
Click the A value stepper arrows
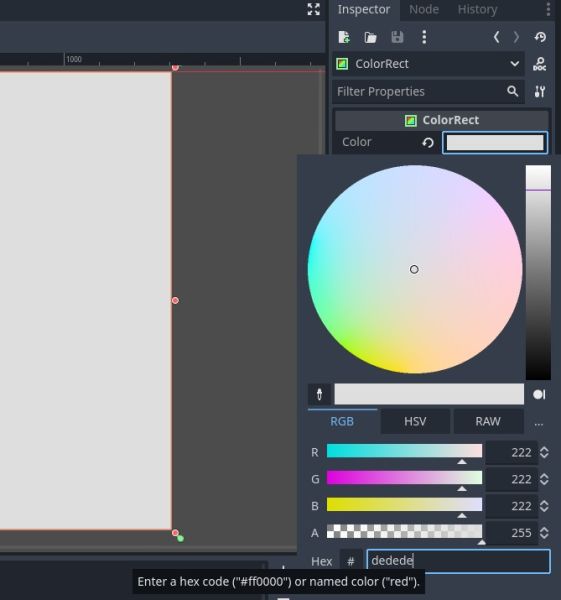coord(544,533)
